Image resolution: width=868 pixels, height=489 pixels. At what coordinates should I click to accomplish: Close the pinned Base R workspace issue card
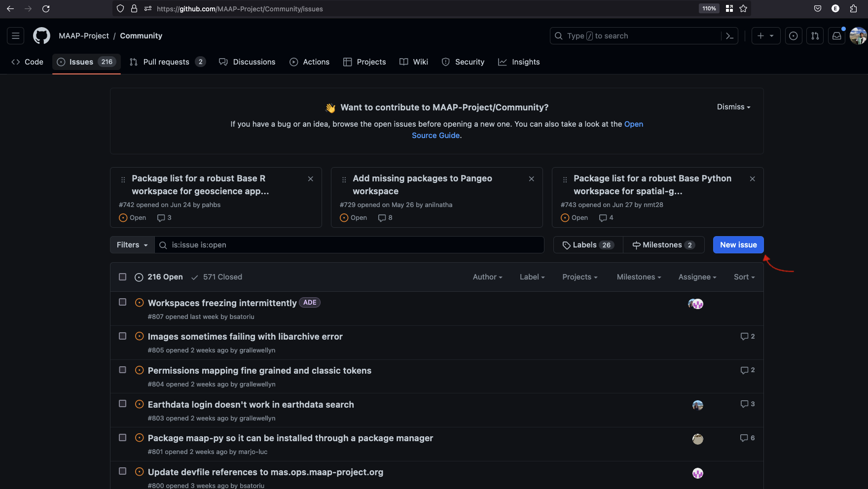pyautogui.click(x=311, y=179)
